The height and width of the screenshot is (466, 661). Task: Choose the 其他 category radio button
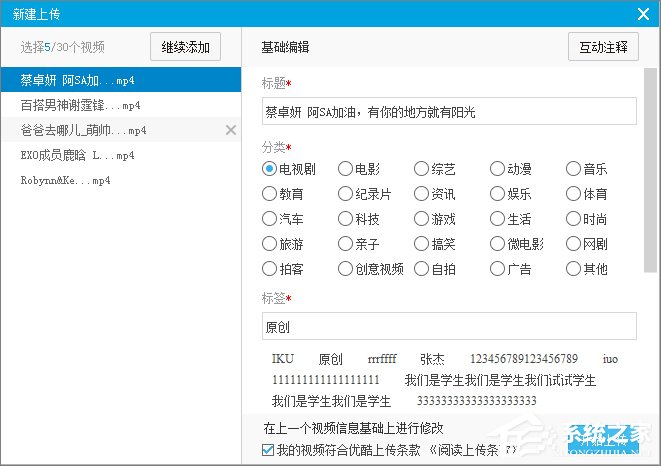(573, 269)
